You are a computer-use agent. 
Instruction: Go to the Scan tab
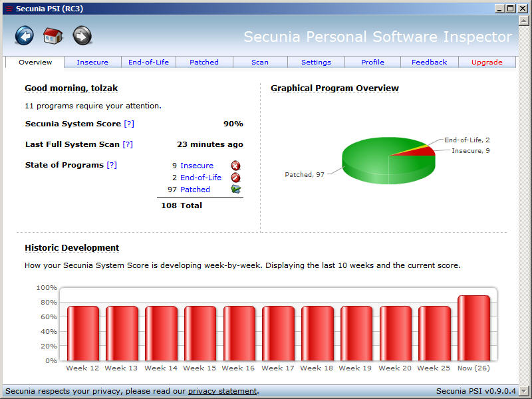click(260, 63)
